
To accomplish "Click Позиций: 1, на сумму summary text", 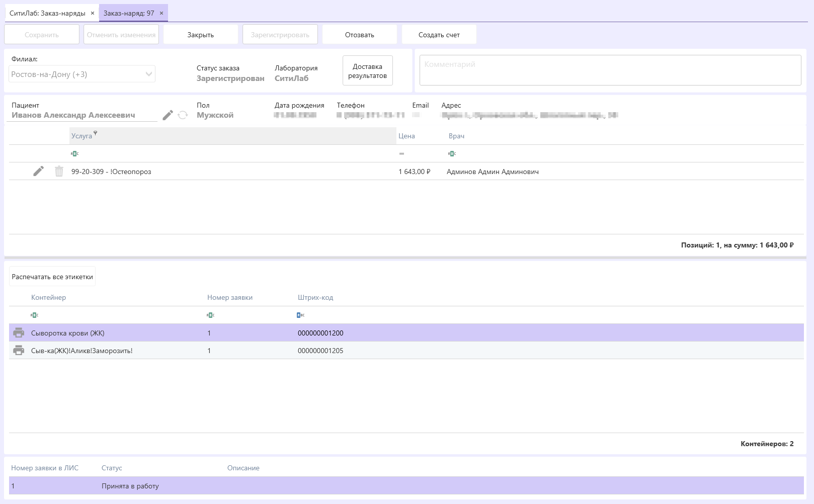I will point(737,245).
